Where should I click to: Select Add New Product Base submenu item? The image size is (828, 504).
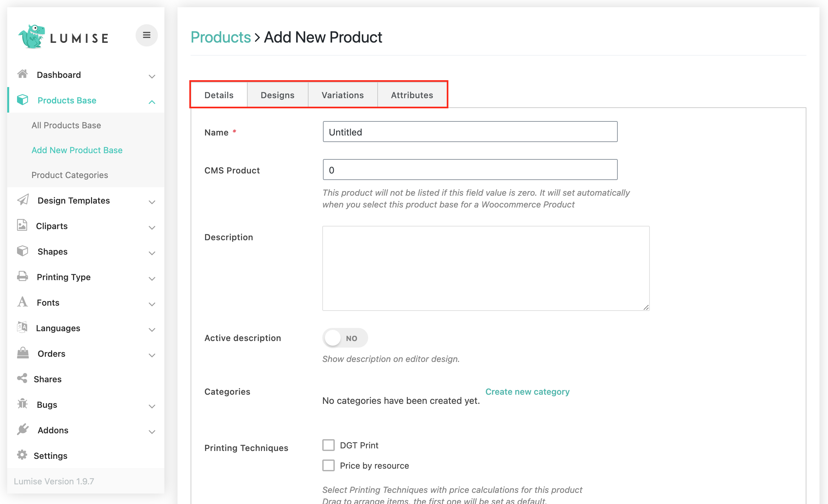pos(77,150)
